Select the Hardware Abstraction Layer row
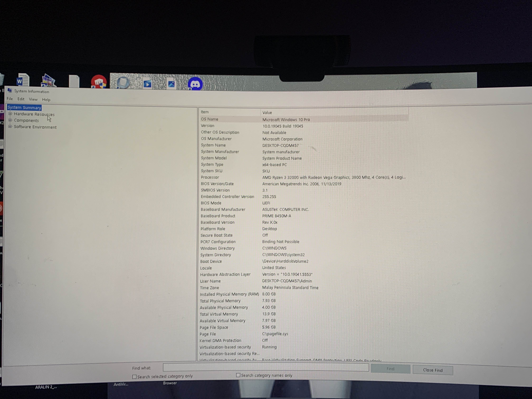The image size is (532, 399). [304, 274]
